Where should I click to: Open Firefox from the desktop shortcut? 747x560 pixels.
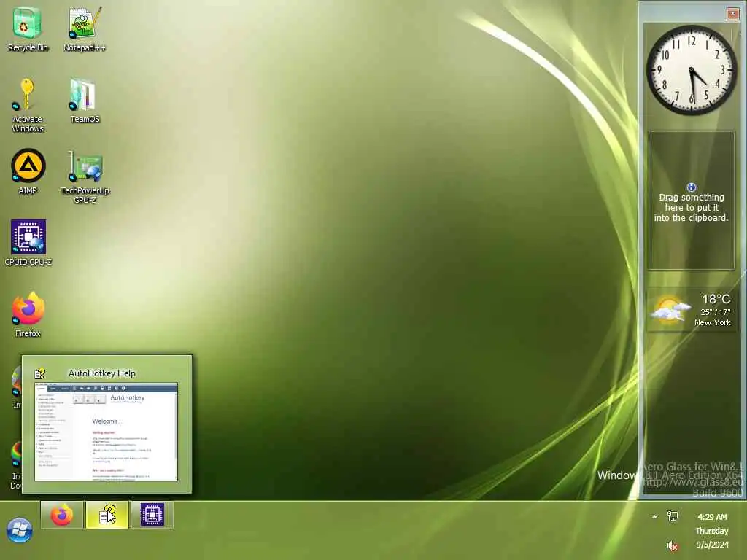click(28, 314)
